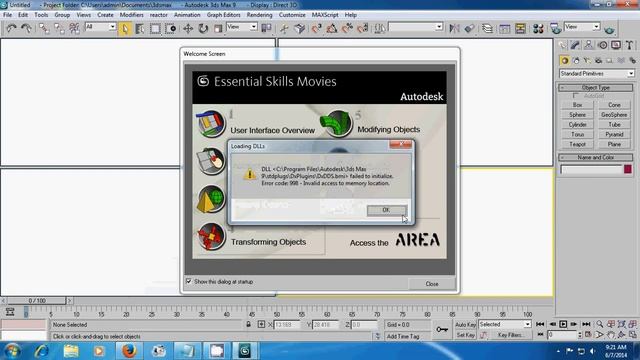Click OK in Loading DLLs dialog
This screenshot has height=360, width=640.
pos(386,210)
